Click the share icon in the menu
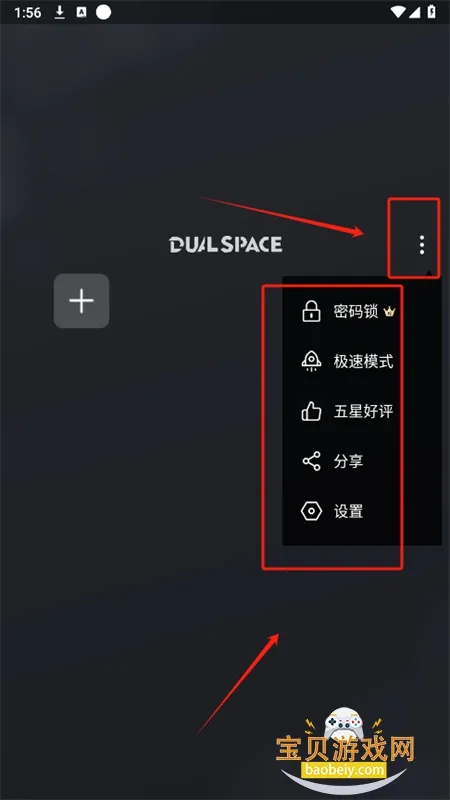450x800 pixels. pos(311,461)
